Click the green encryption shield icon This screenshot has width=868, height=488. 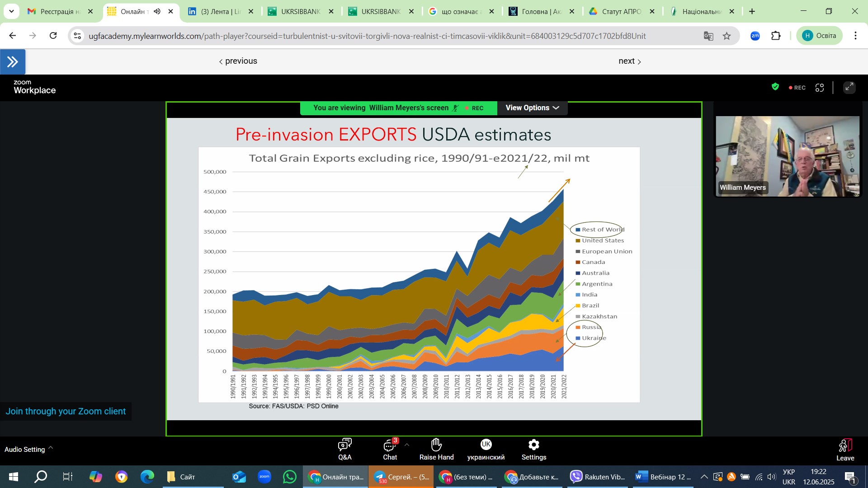click(775, 87)
